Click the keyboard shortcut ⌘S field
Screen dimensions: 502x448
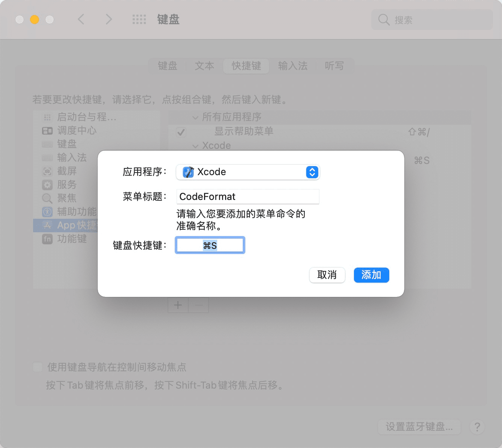point(210,245)
